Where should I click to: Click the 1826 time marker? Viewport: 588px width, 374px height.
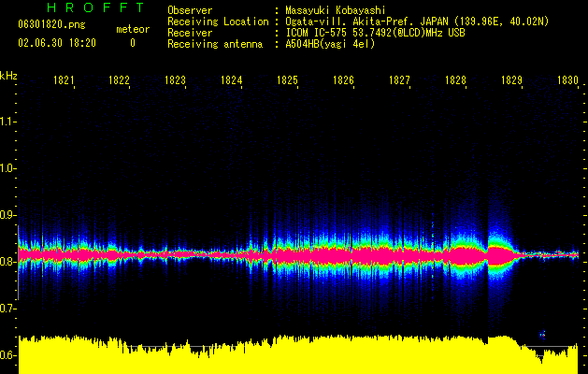(x=343, y=79)
